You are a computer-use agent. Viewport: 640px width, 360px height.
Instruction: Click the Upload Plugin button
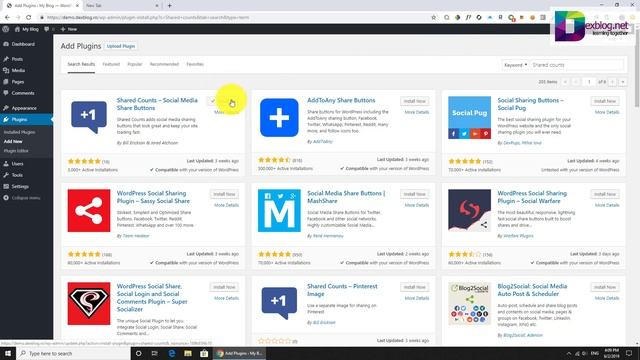click(121, 46)
